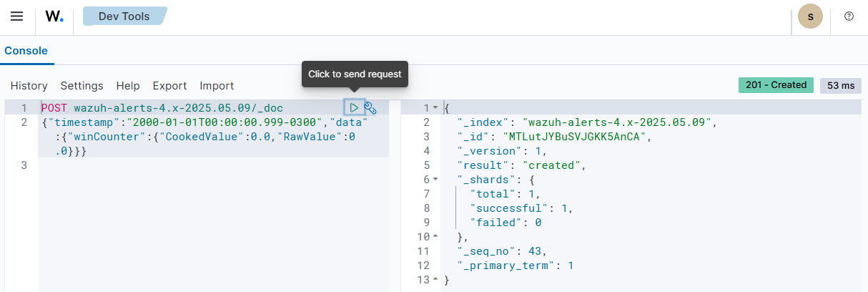Toggle fold arrow at response line 13
Screen dimensions: 868x292
coord(436,280)
